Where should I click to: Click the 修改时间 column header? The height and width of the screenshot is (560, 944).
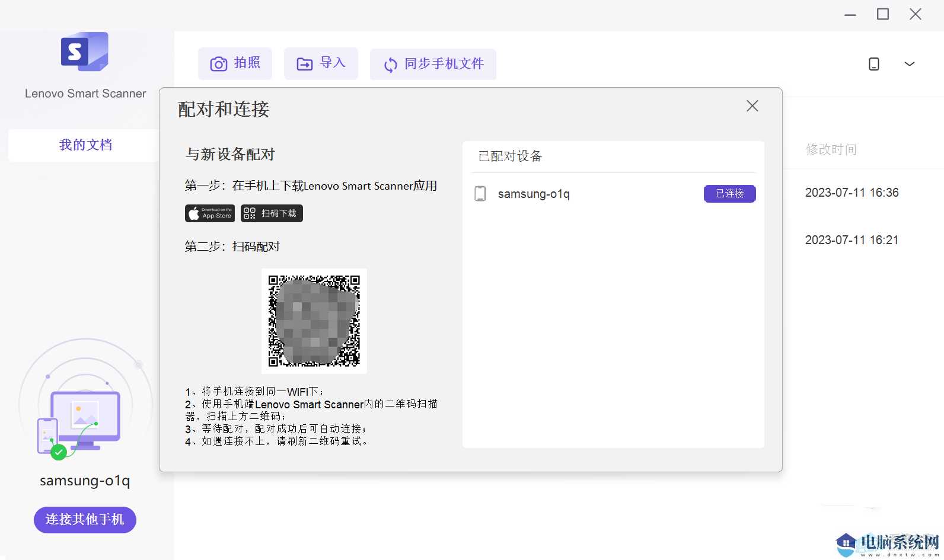tap(831, 149)
